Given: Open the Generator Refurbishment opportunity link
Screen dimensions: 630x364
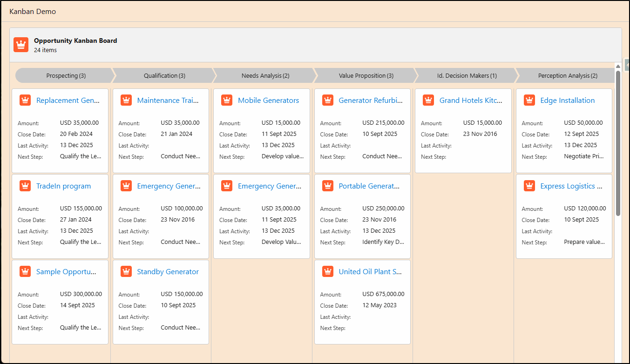Looking at the screenshot, I should pyautogui.click(x=371, y=101).
